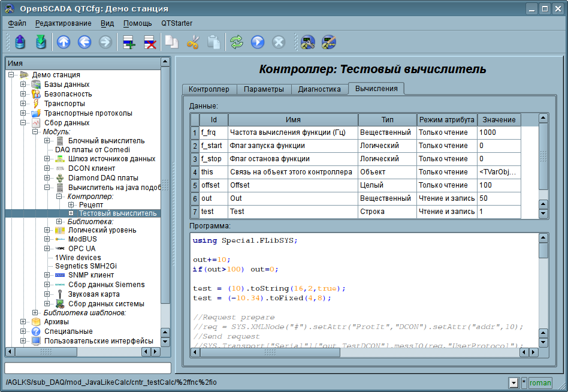Select the Segnetics SMH2Gi tree item
The height and width of the screenshot is (392, 568).
click(x=86, y=266)
